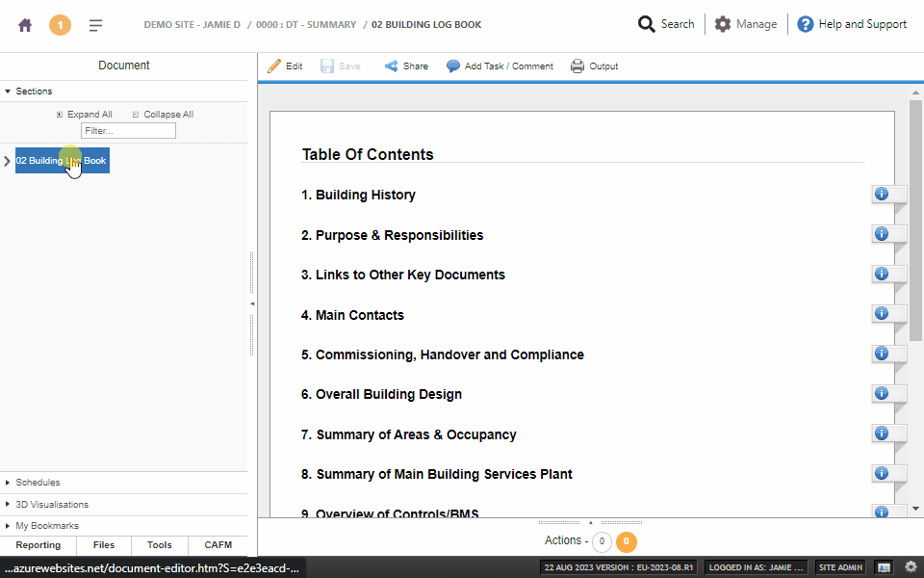This screenshot has height=578, width=924.
Task: Click the Filter input field
Action: tap(128, 130)
